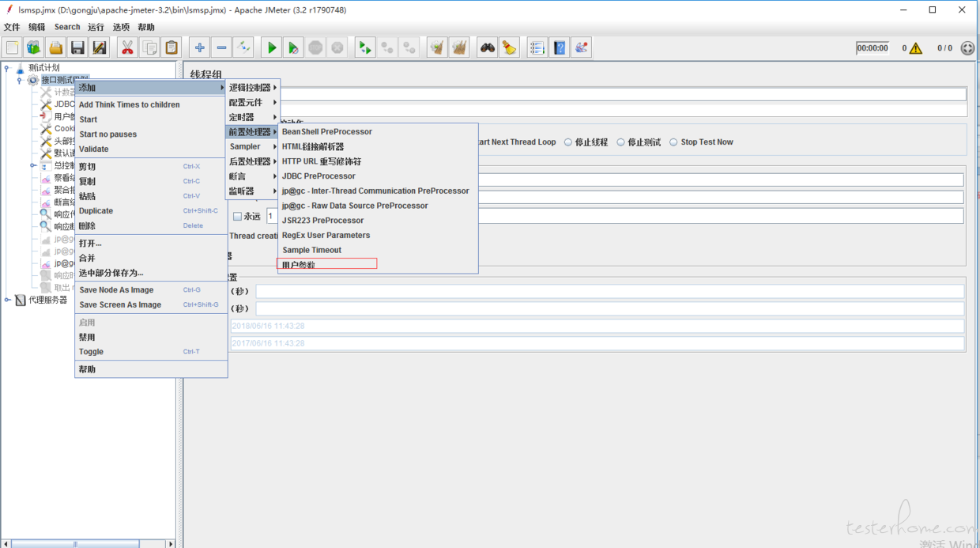Click the New test plan toolbar icon
The width and height of the screenshot is (980, 548).
point(12,47)
